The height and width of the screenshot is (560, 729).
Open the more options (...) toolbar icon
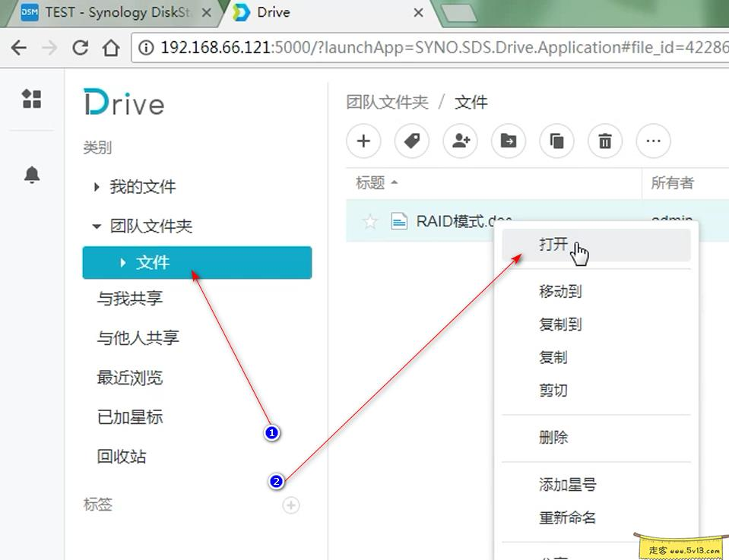coord(653,141)
